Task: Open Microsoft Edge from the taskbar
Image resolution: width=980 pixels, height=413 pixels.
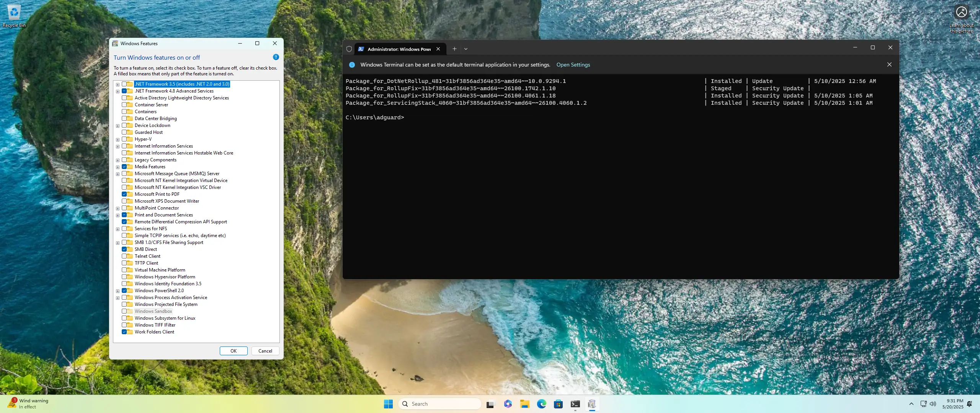Action: click(x=541, y=404)
